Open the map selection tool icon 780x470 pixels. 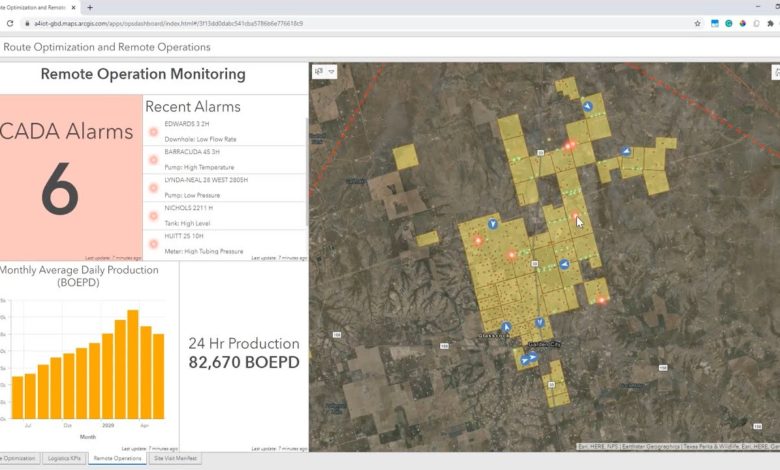[x=319, y=71]
